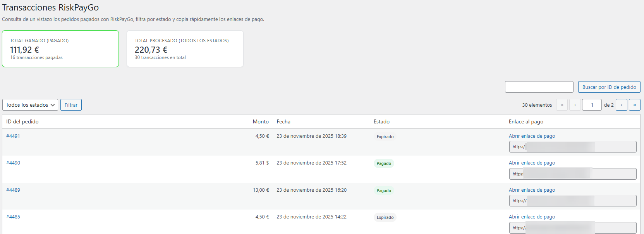Click the Total Ganado (Pagado) card

(x=60, y=49)
